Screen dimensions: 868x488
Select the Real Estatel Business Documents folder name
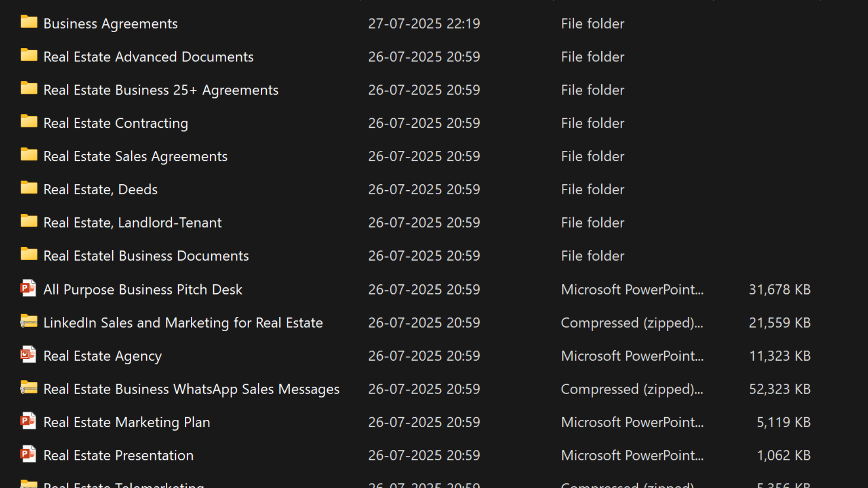146,256
